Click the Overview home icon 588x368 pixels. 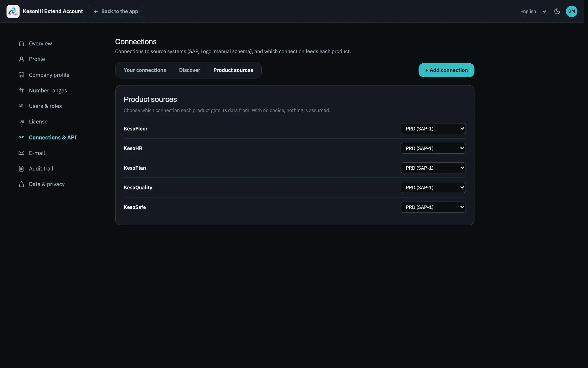(21, 43)
